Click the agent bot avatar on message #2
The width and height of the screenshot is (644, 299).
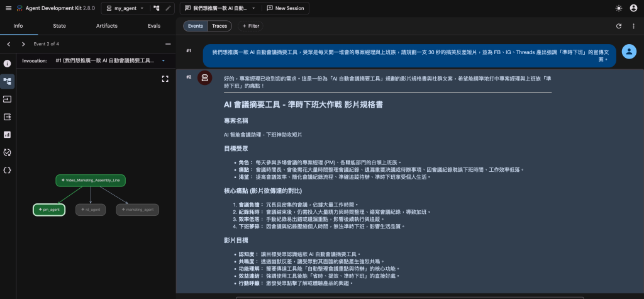(204, 77)
